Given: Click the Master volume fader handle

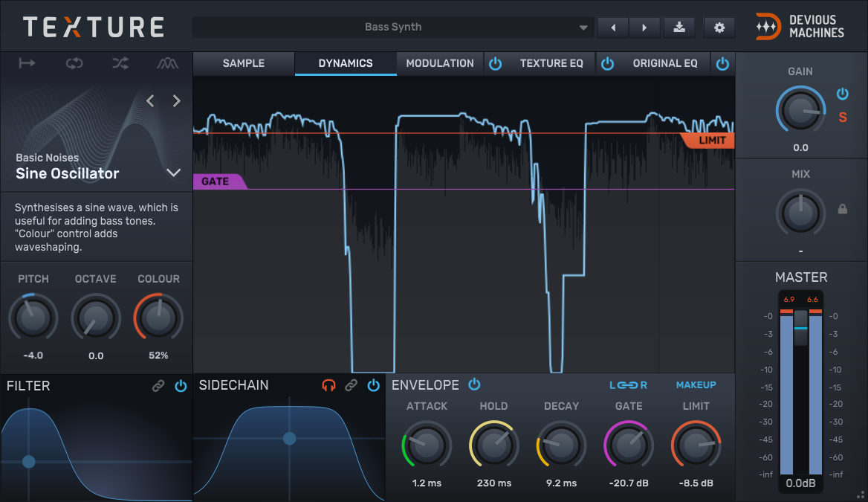Looking at the screenshot, I should 800,328.
